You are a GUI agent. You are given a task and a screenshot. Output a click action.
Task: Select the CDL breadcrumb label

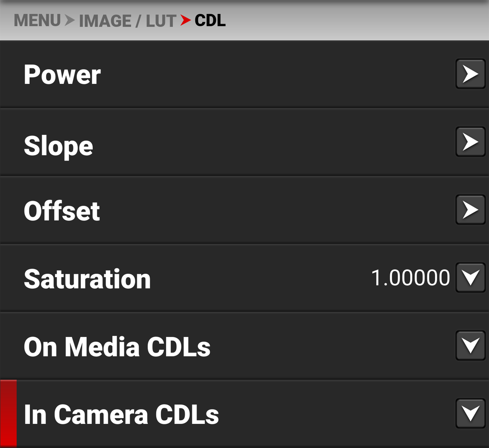(210, 21)
